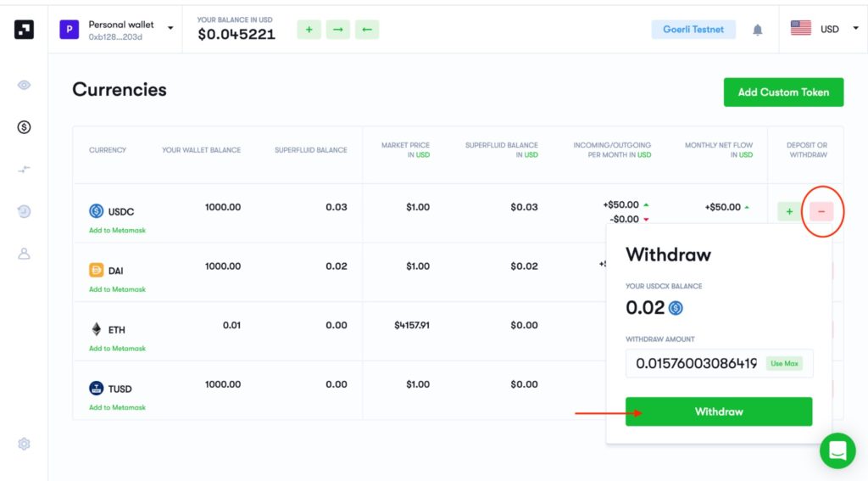Click USDC wallet balance 1000.00
The image size is (868, 481).
pos(223,207)
